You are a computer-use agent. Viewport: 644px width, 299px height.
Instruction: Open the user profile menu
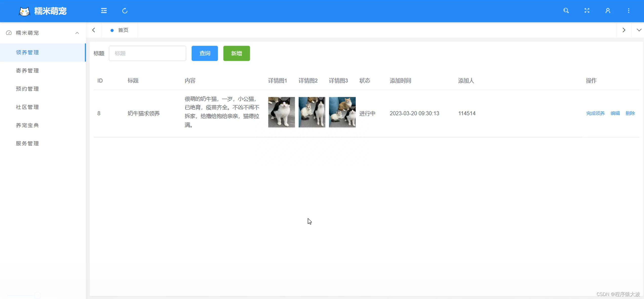(x=608, y=11)
